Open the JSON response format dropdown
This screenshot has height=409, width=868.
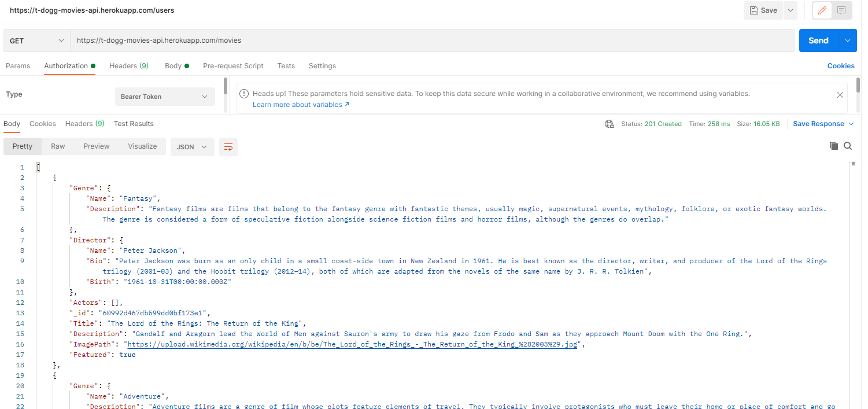(192, 147)
